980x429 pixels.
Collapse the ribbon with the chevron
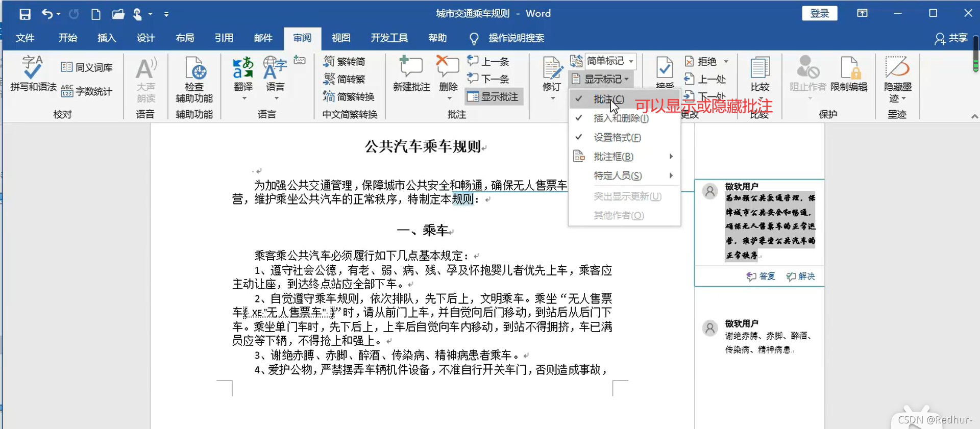pos(974,116)
